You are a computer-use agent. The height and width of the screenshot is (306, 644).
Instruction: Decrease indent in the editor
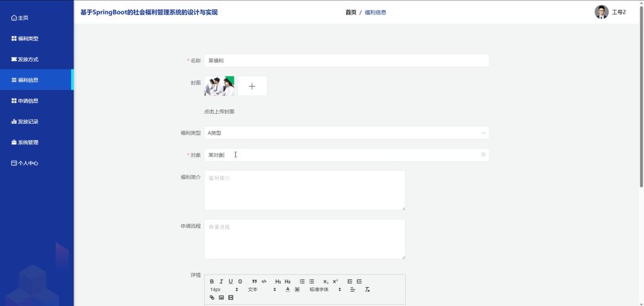(350, 281)
